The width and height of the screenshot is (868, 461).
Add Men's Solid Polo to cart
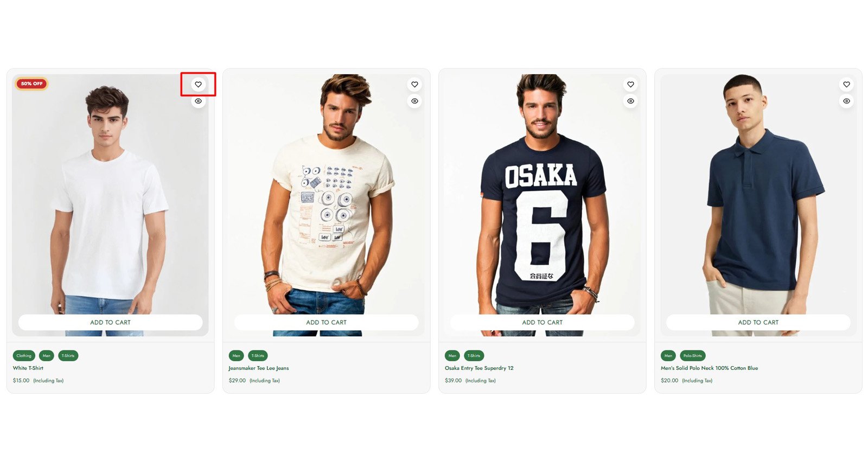point(758,322)
